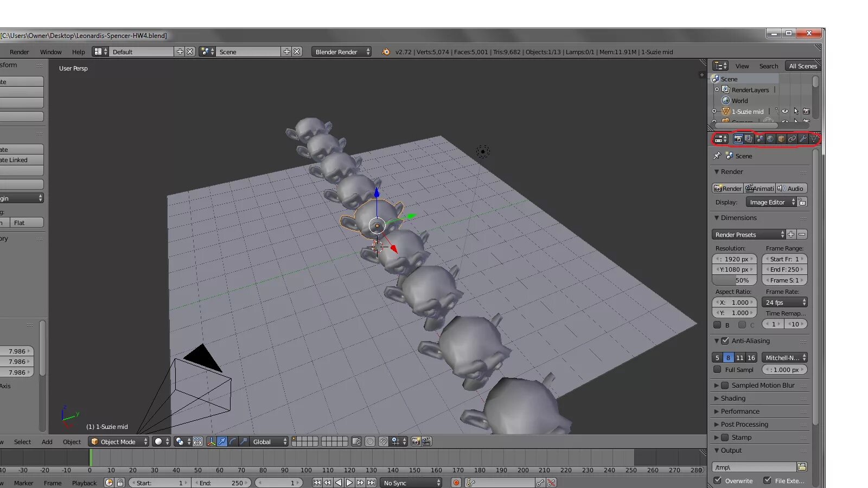868x488 pixels.
Task: Open the Render Presets dropdown
Action: 749,234
